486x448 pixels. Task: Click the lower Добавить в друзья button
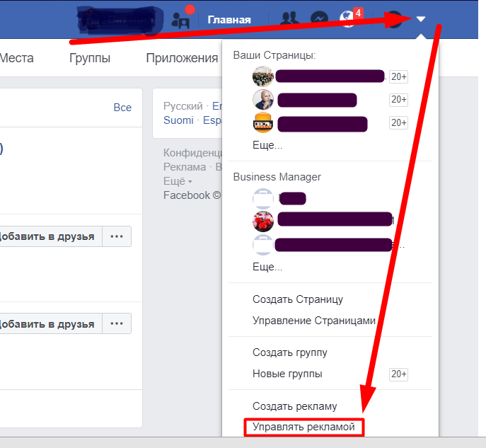50,323
